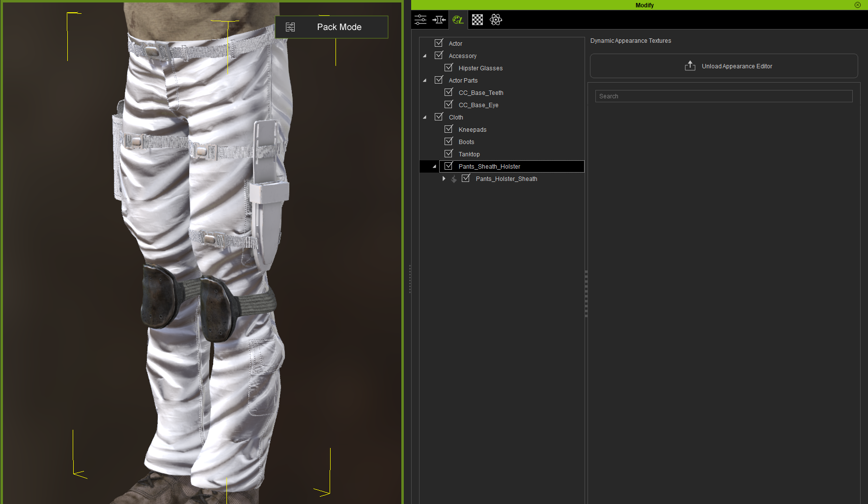Select the Appearance palette tab icon

point(458,20)
